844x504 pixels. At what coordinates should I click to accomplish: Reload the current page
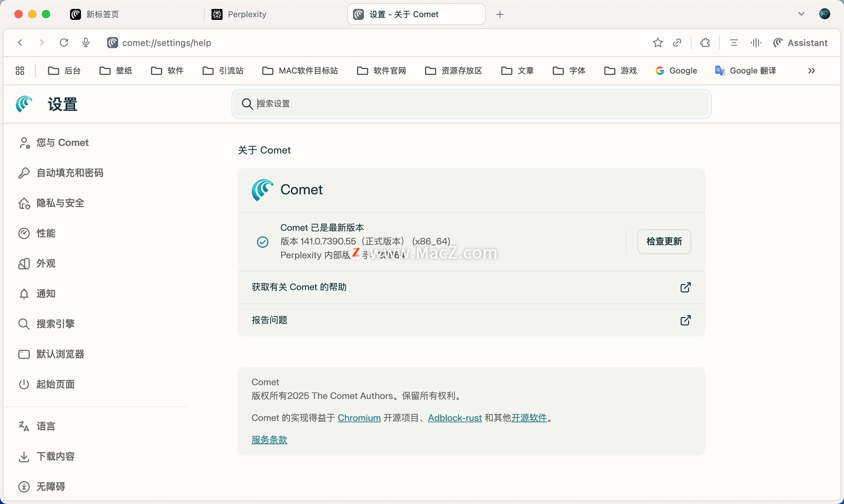point(64,43)
